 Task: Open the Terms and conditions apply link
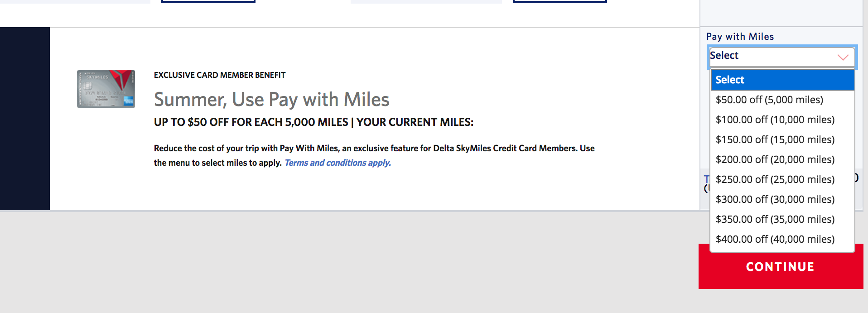pos(337,162)
